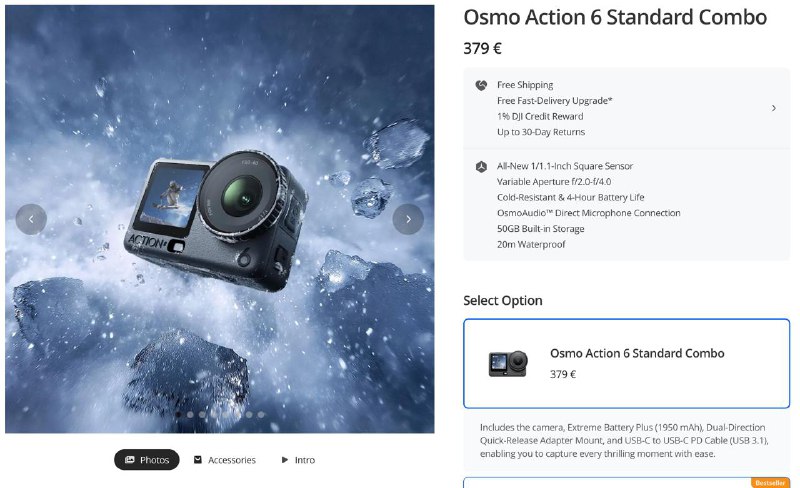This screenshot has height=488, width=800.
Task: Click the Accessories bag icon
Action: 198,460
